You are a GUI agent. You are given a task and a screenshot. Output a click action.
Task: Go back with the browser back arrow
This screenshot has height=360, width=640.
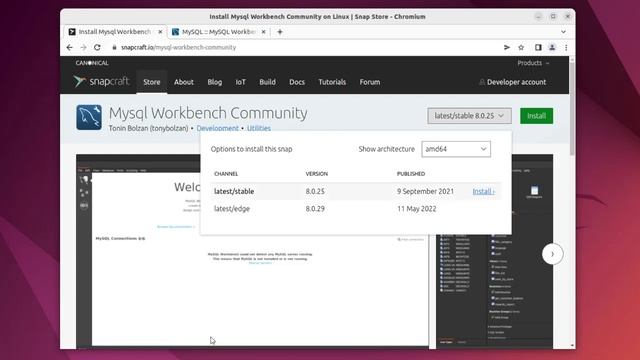click(x=69, y=47)
